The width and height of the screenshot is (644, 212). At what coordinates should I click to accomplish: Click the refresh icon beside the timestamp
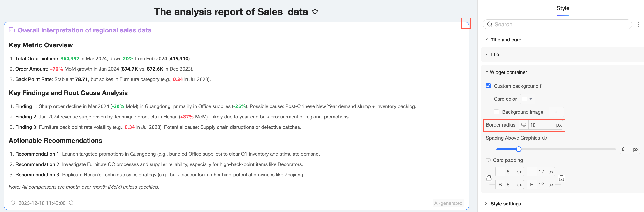(x=71, y=203)
